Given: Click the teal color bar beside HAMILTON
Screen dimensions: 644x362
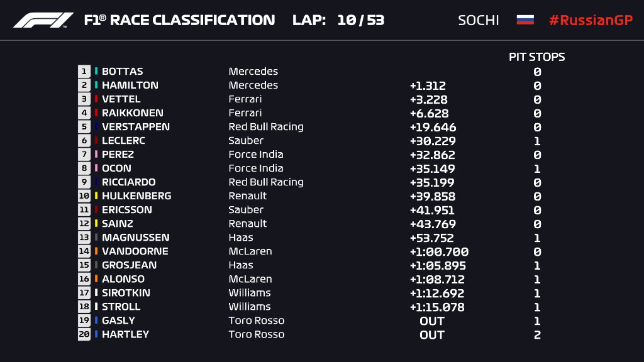Looking at the screenshot, I should coord(96,85).
